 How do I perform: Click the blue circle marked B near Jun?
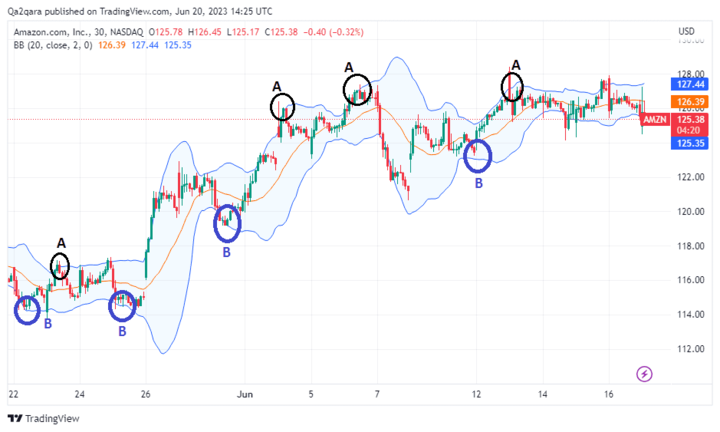(x=230, y=223)
